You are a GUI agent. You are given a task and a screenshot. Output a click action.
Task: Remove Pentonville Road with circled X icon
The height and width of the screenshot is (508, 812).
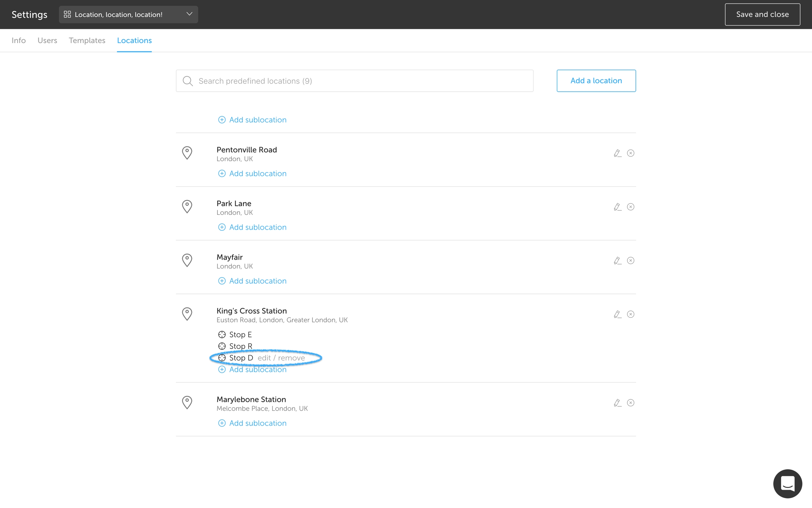coord(630,153)
